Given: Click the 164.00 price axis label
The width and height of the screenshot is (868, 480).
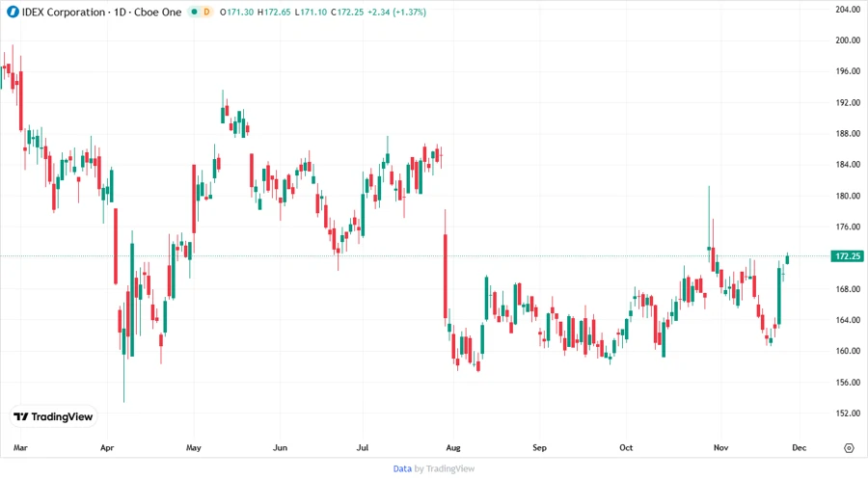Looking at the screenshot, I should 848,320.
